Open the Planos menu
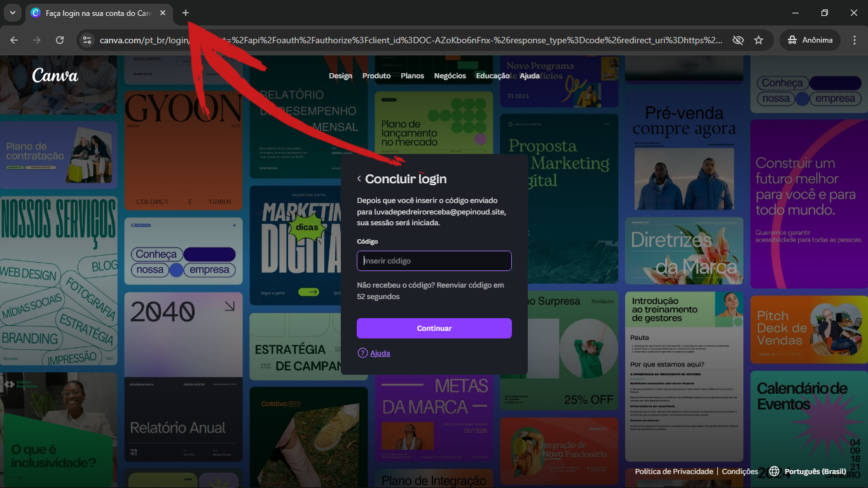The image size is (868, 488). tap(412, 76)
